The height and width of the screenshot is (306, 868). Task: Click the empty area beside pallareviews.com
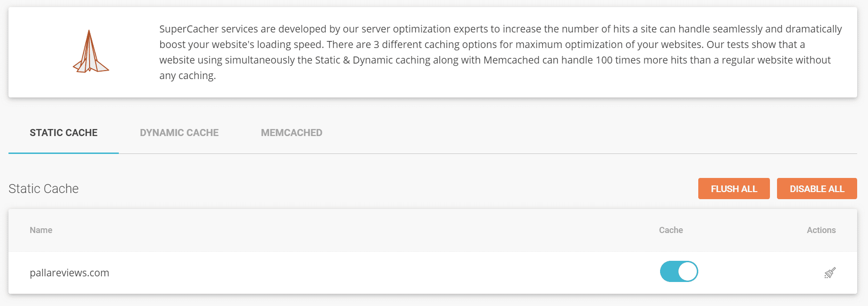click(377, 273)
